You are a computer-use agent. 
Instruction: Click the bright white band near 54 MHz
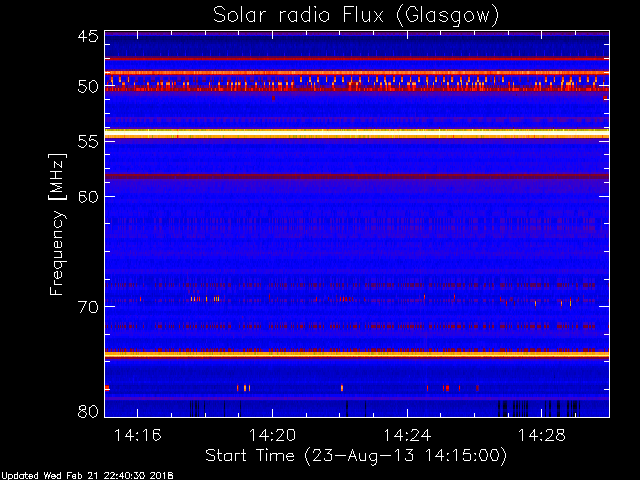(357, 134)
